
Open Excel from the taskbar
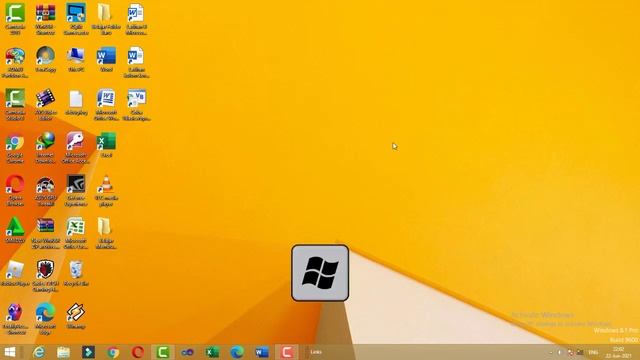pyautogui.click(x=212, y=352)
